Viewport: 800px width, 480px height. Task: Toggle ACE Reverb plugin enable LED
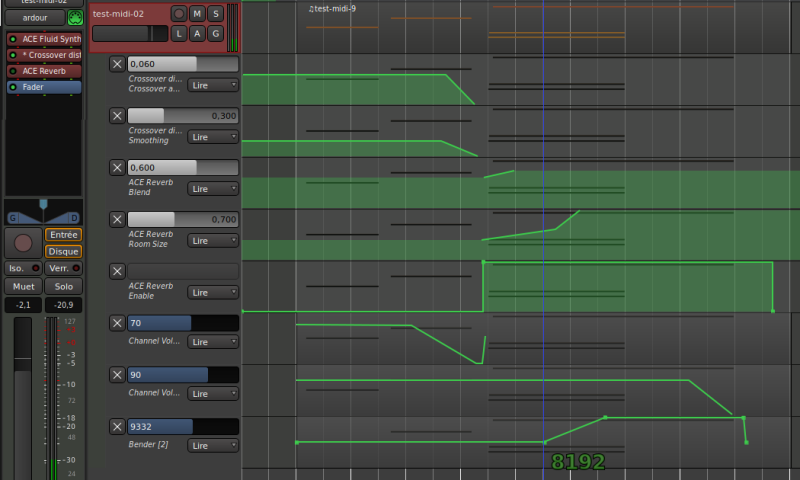[x=13, y=71]
